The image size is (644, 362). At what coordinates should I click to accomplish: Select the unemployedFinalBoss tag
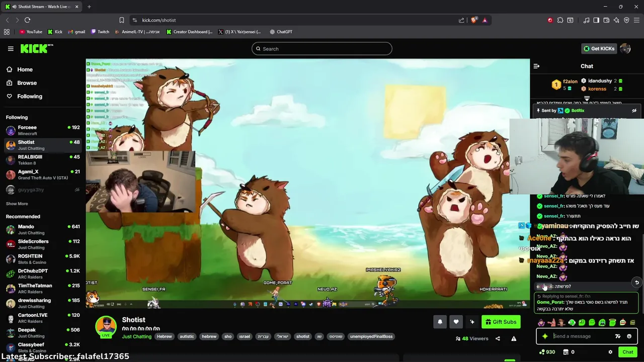click(371, 336)
